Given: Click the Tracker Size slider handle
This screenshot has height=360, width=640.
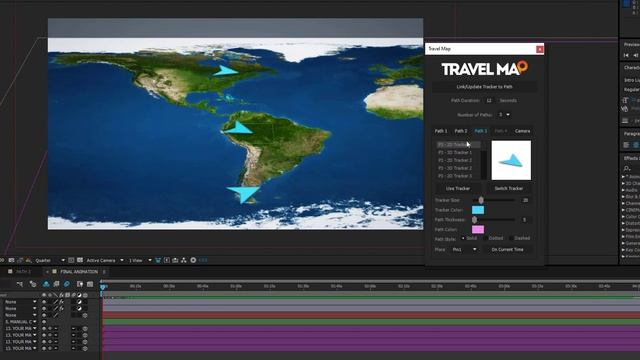Looking at the screenshot, I should click(481, 200).
